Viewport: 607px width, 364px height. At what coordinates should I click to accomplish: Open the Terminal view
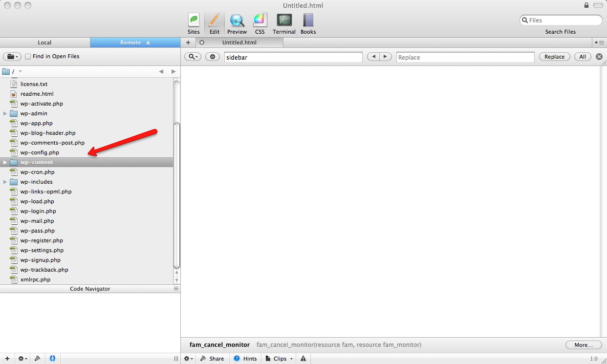284,24
